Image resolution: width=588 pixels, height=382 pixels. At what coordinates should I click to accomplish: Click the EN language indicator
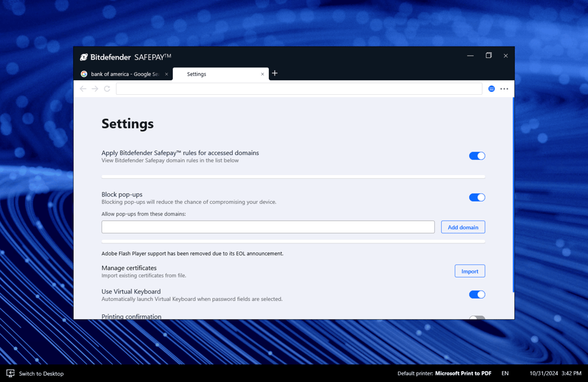pyautogui.click(x=505, y=373)
